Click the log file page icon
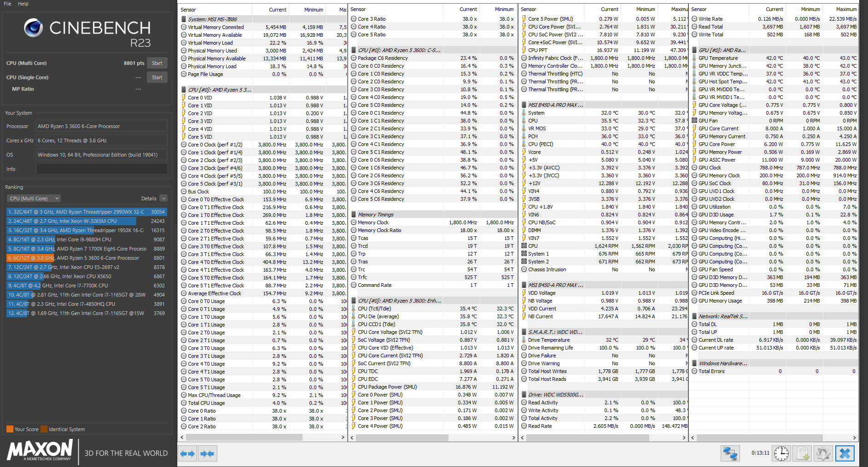The image size is (868, 467). tap(803, 454)
